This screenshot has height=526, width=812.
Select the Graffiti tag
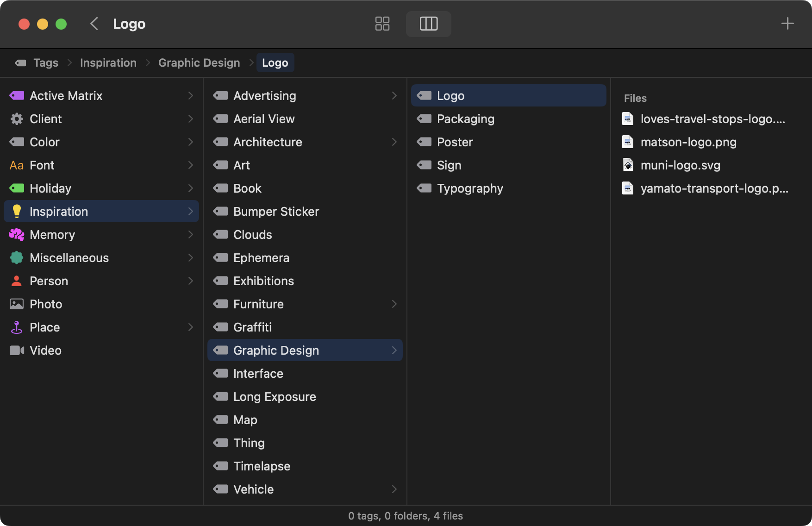coord(305,327)
